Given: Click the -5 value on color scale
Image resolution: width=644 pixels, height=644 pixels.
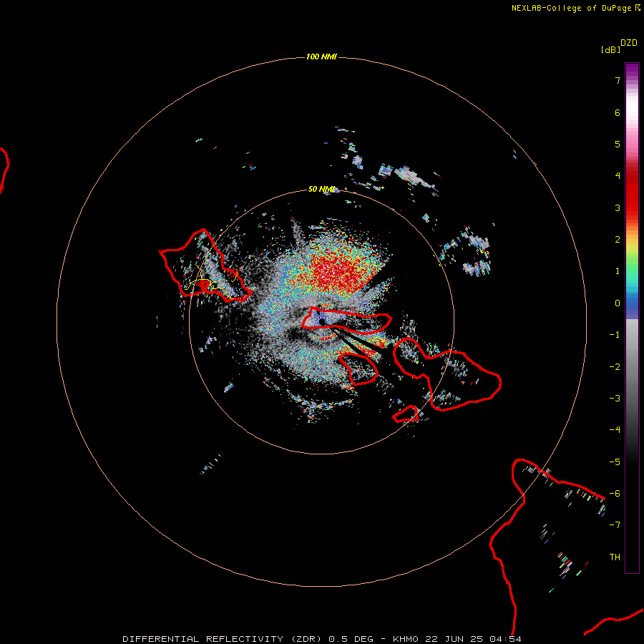Looking at the screenshot, I should tap(615, 462).
